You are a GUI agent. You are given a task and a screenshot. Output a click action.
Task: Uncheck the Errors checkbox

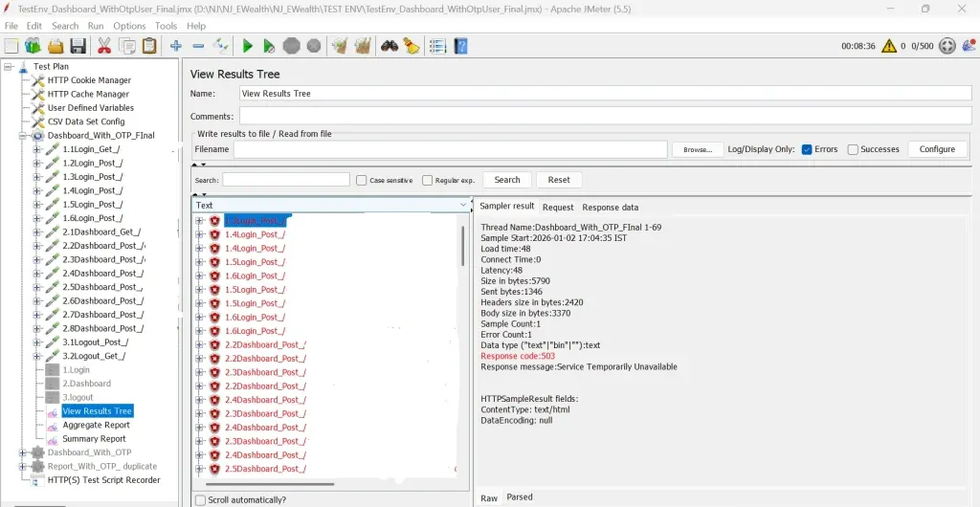[807, 149]
